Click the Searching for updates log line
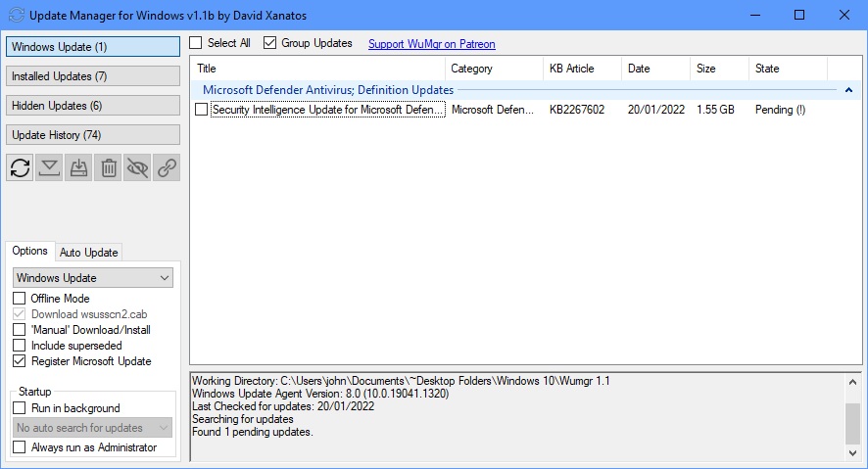 [x=242, y=419]
